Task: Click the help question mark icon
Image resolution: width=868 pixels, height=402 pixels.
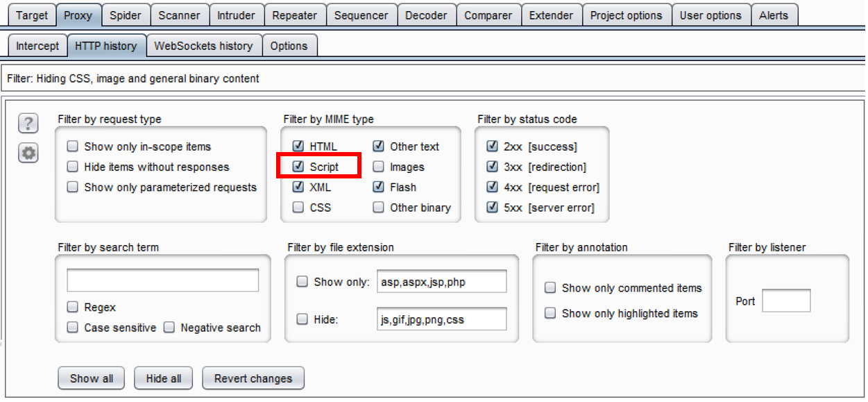Action: pyautogui.click(x=28, y=124)
